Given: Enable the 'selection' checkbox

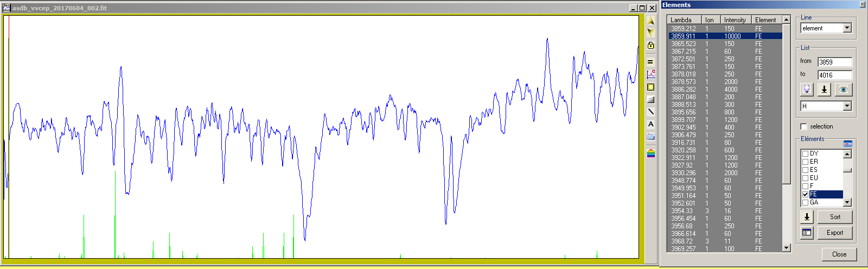Looking at the screenshot, I should [x=804, y=126].
